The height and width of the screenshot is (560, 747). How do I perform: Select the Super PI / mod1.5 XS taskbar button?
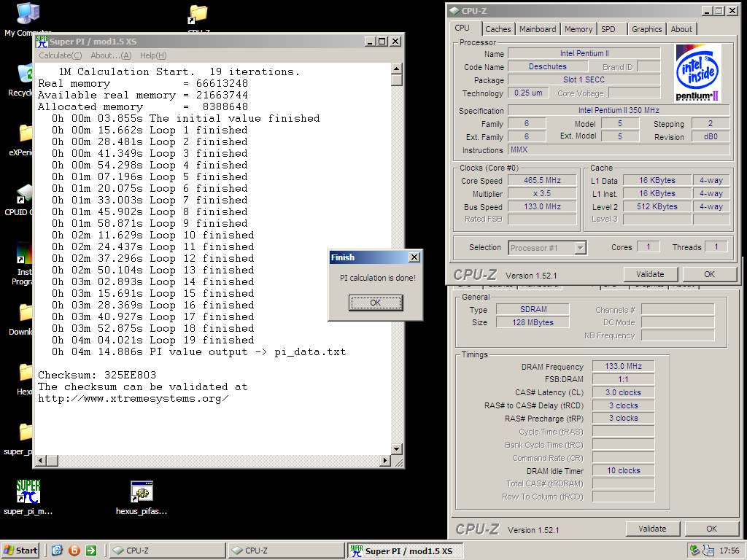coord(405,551)
